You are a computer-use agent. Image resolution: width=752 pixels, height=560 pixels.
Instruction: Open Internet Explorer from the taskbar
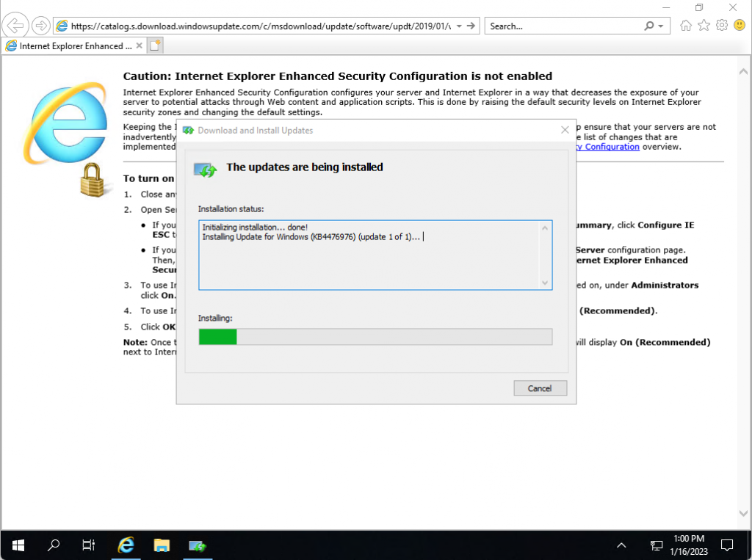click(x=126, y=545)
